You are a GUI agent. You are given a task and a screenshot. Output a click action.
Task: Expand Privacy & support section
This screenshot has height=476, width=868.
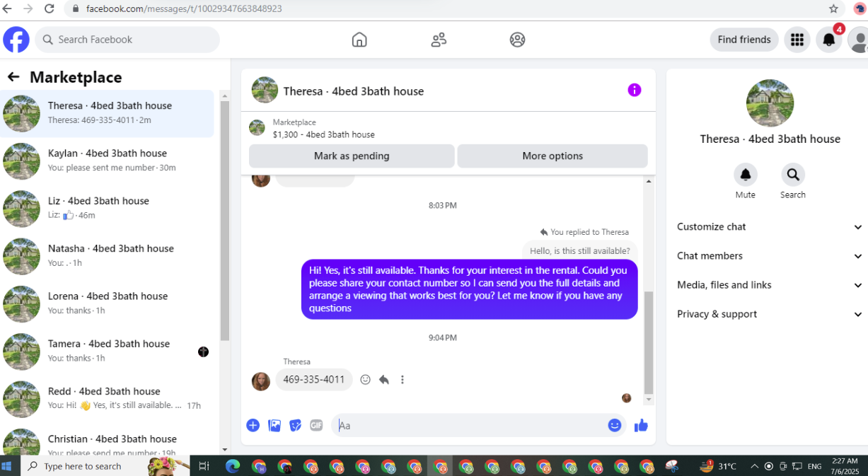(770, 314)
